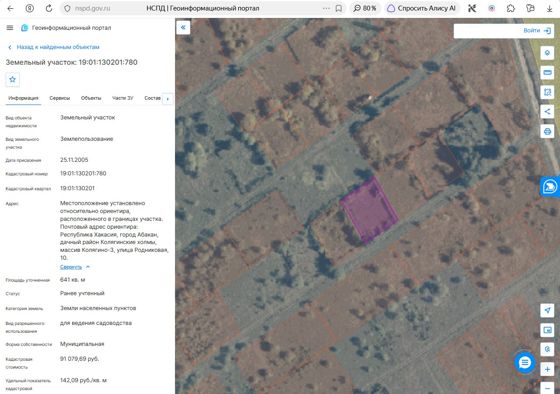Toggle the overview minimap
This screenshot has width=560, height=394.
click(547, 330)
